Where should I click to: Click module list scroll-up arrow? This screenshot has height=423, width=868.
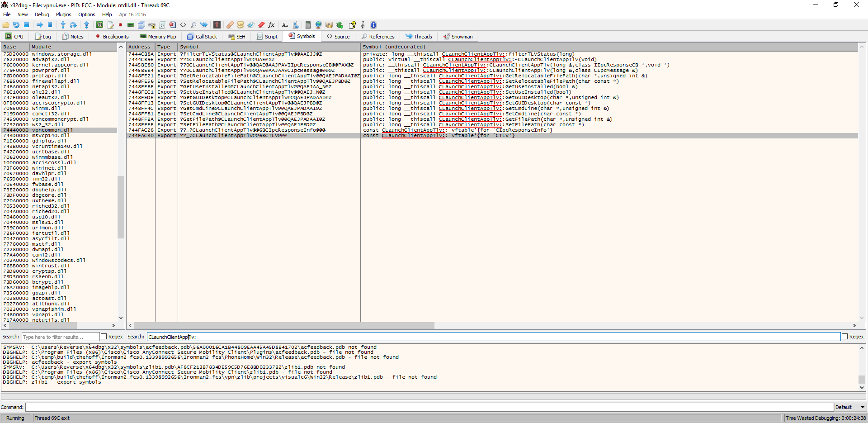(x=121, y=47)
